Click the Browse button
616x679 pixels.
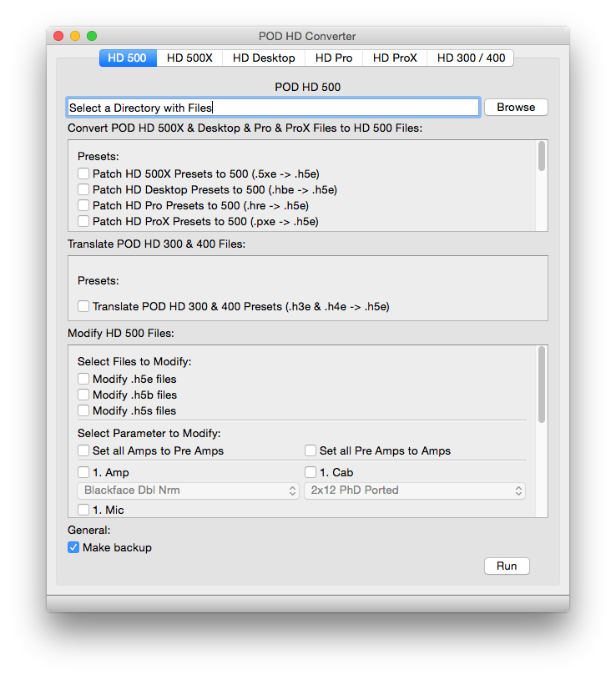pyautogui.click(x=516, y=107)
